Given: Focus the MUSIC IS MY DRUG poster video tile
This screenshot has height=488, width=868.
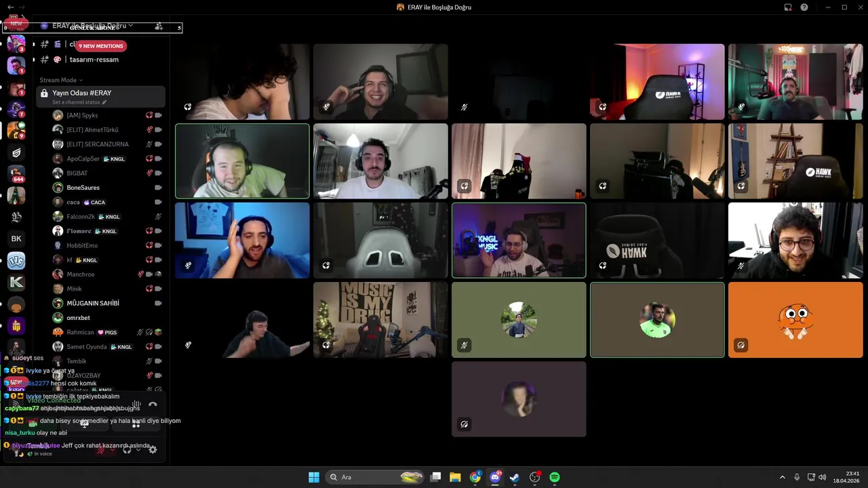Looking at the screenshot, I should pyautogui.click(x=380, y=320).
